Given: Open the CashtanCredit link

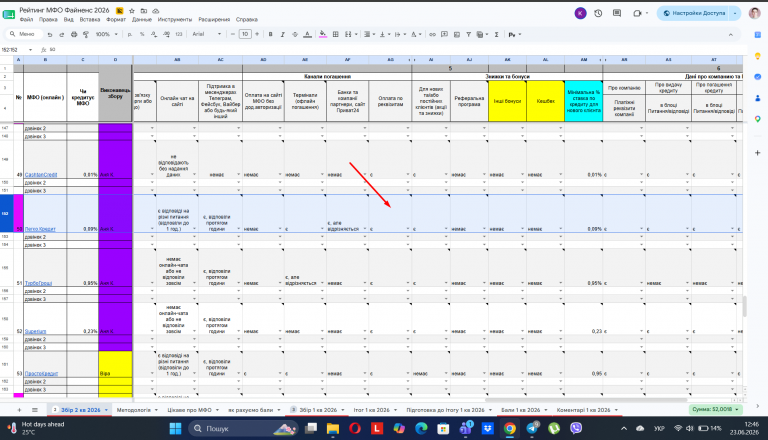Looking at the screenshot, I should pos(41,175).
